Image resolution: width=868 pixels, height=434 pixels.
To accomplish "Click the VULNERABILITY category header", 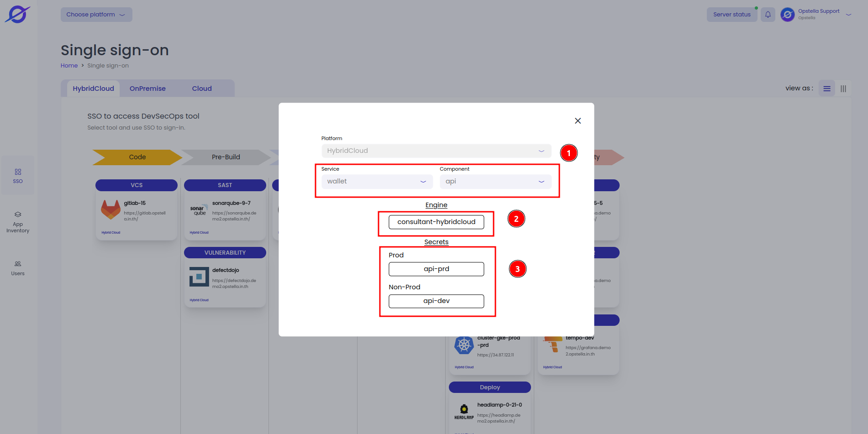I will [225, 253].
